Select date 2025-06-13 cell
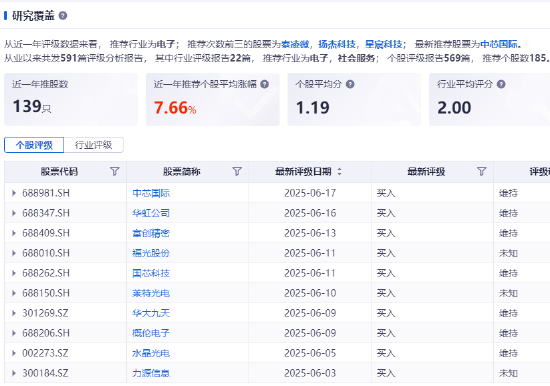 point(310,233)
